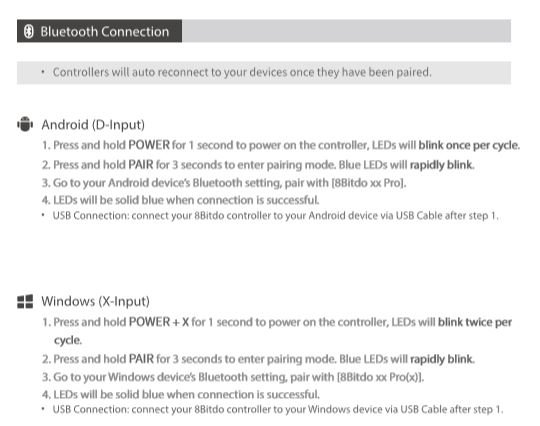Click the Android robot icon
540x426 pixels.
pyautogui.click(x=25, y=124)
